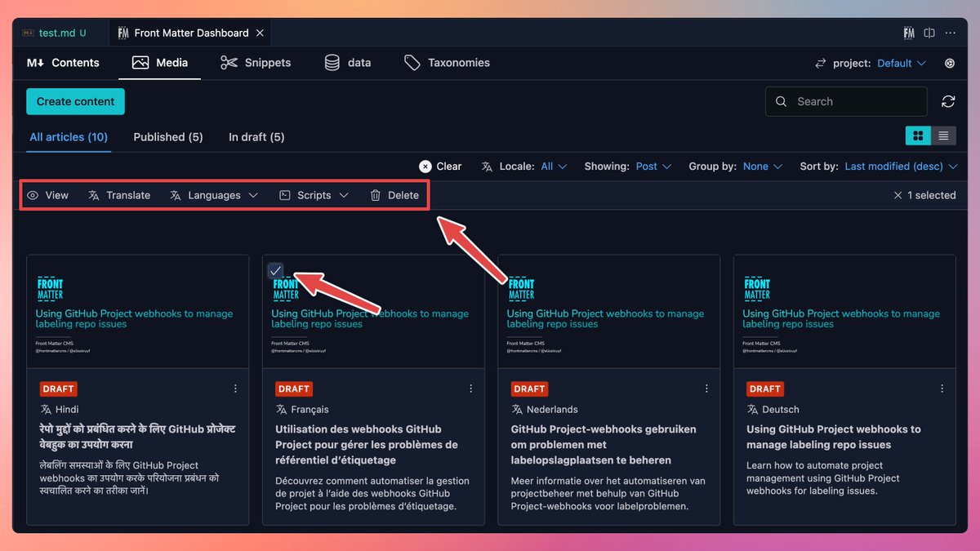Filter to Published (5) articles
The image size is (980, 551).
[x=168, y=137]
